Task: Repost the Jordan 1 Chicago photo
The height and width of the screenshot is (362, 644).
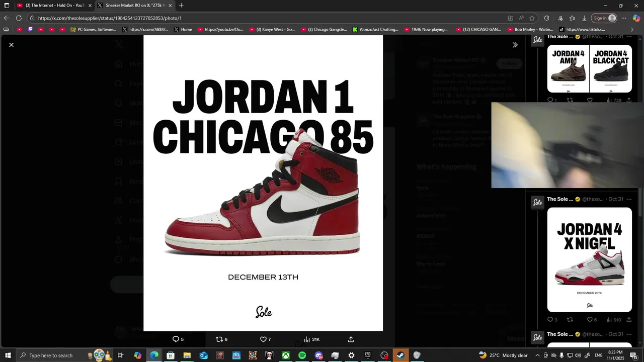Action: (x=221, y=339)
